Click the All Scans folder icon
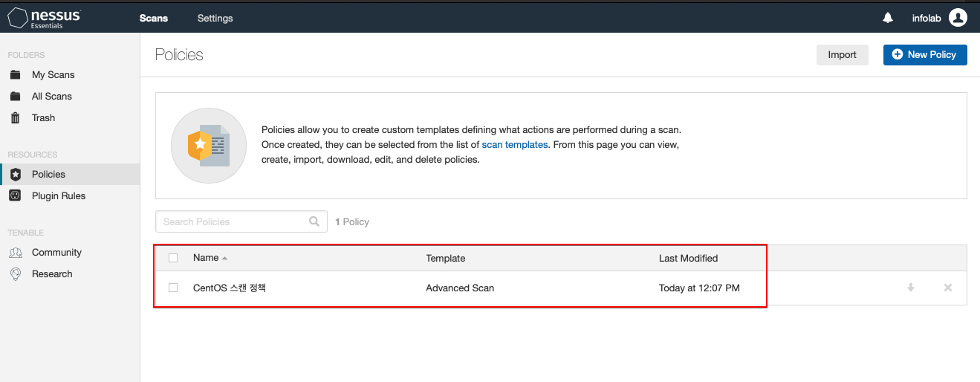The image size is (980, 382). point(15,97)
